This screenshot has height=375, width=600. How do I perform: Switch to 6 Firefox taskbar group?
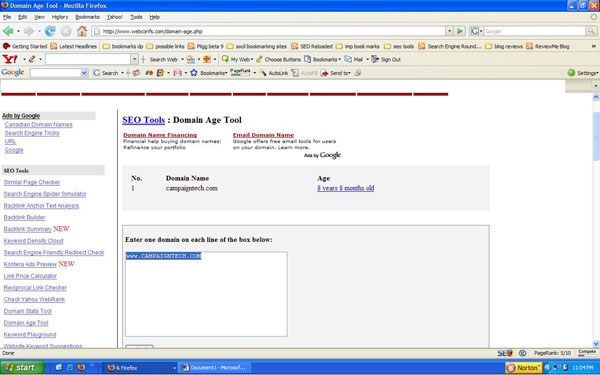[x=140, y=367]
